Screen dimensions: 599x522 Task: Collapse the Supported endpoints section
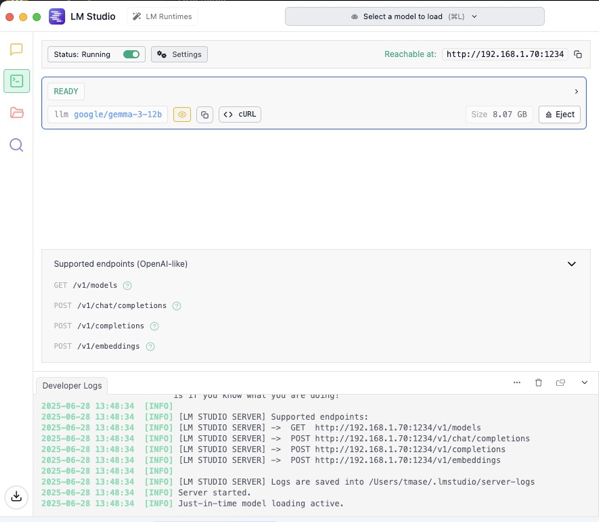pyautogui.click(x=571, y=264)
